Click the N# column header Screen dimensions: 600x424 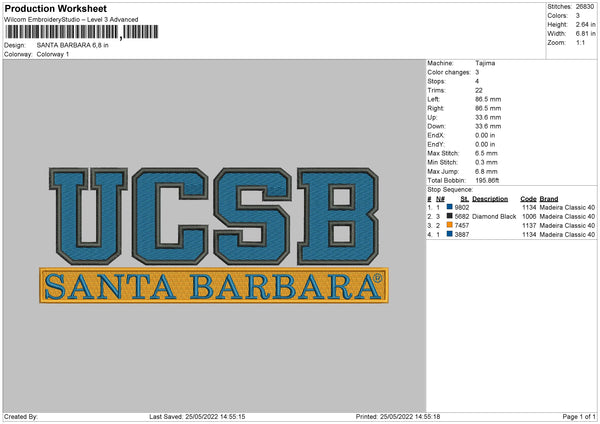(440, 199)
